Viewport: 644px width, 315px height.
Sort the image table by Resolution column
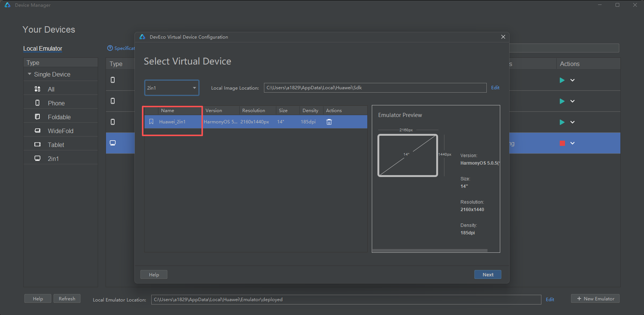(258, 111)
